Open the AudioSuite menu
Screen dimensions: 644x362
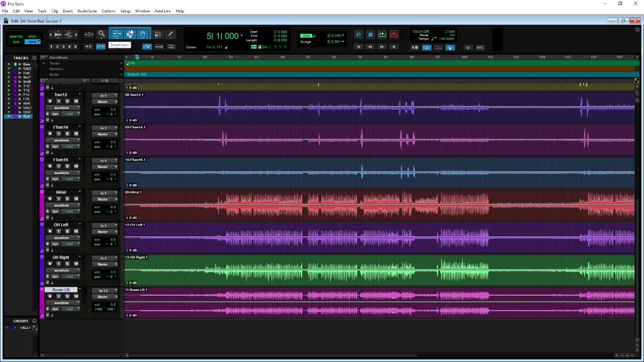click(87, 11)
